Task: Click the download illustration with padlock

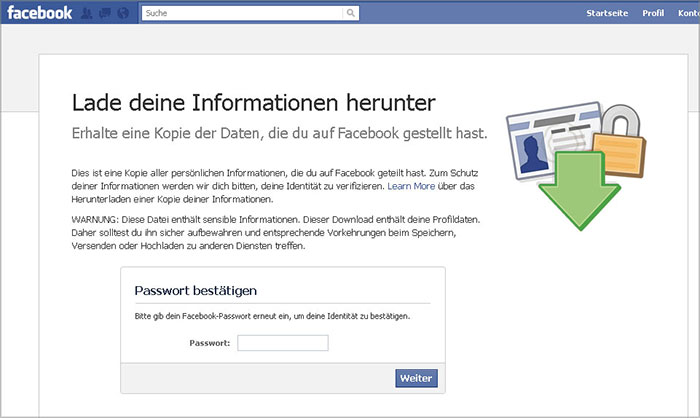Action: point(576,167)
